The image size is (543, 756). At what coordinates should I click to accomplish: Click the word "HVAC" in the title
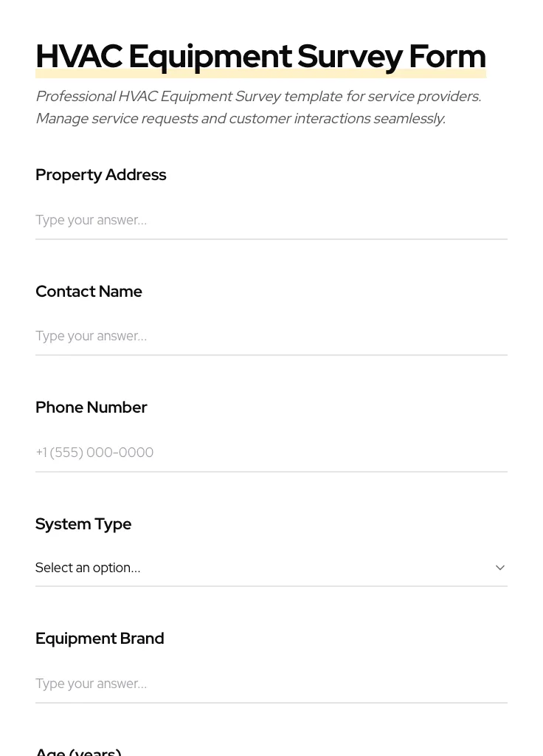click(78, 57)
